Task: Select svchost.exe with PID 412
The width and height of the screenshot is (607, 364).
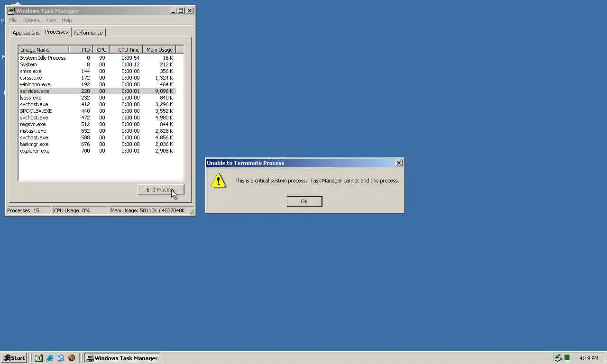Action: (x=97, y=104)
